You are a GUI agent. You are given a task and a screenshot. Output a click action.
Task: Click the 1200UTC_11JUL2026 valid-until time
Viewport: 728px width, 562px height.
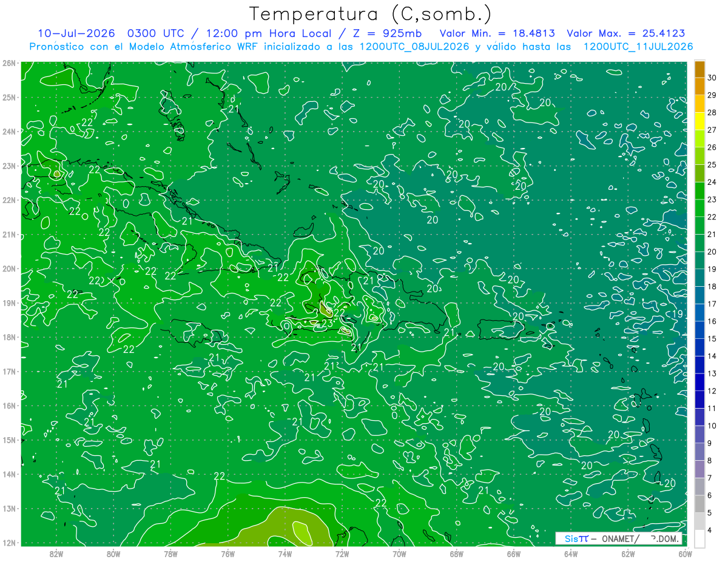coord(638,47)
